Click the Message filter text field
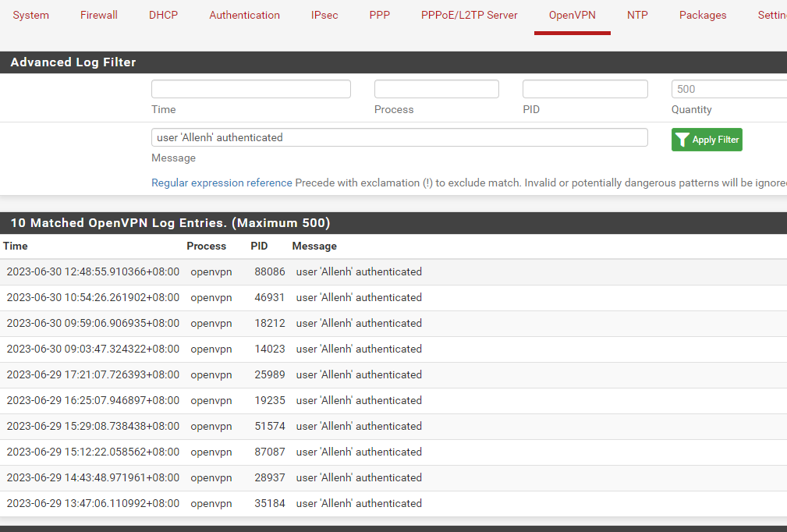The height and width of the screenshot is (532, 787). click(x=399, y=137)
